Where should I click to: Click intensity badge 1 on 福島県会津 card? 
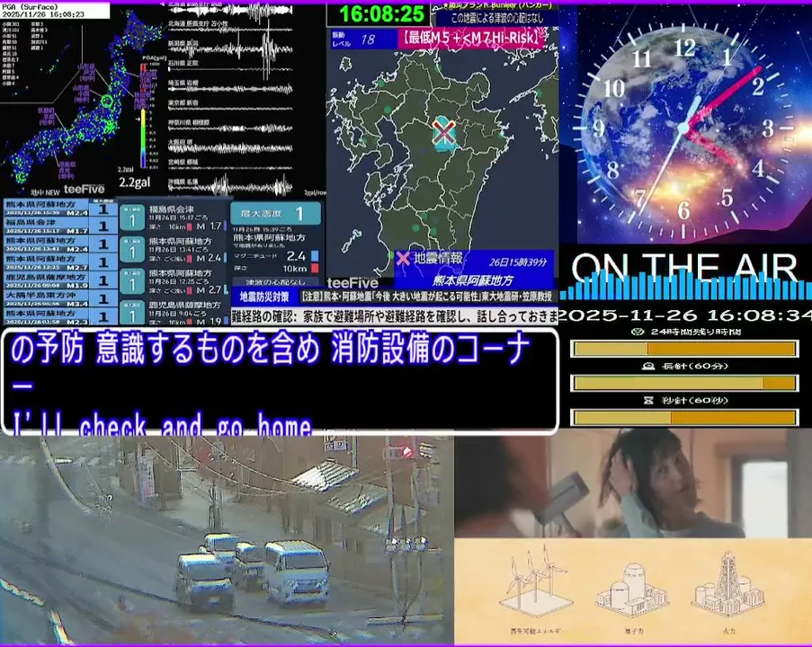[x=132, y=218]
